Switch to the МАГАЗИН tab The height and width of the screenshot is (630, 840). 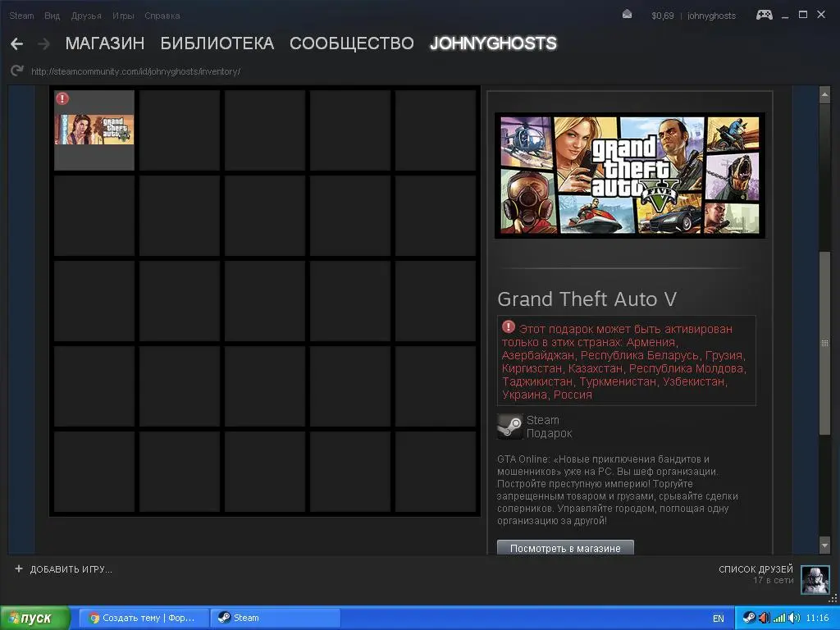105,43
